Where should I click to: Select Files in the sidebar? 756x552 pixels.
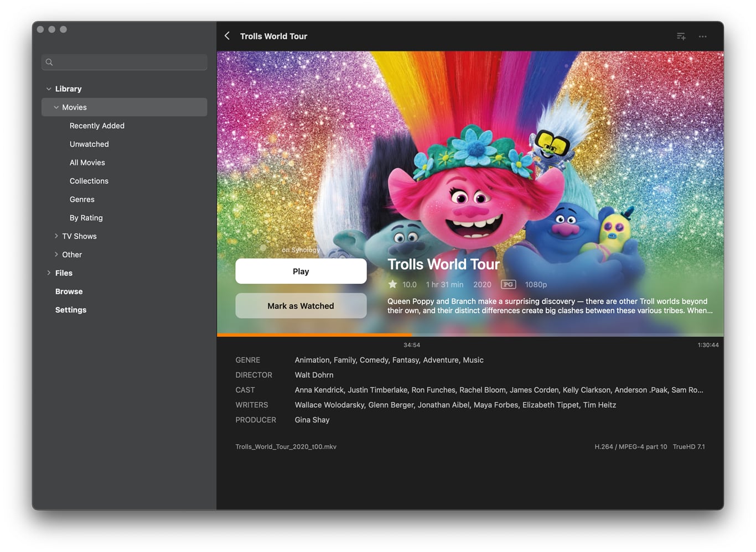pyautogui.click(x=64, y=273)
